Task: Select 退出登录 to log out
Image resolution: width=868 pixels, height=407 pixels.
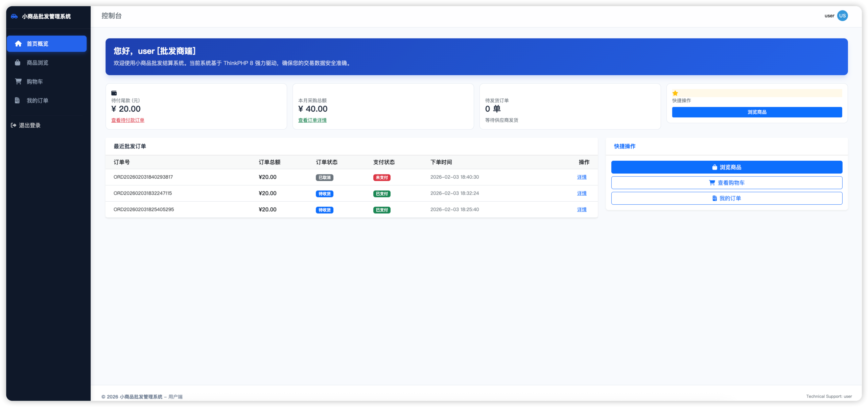Action: point(29,125)
